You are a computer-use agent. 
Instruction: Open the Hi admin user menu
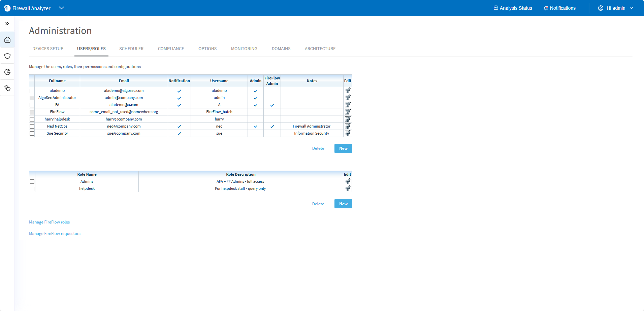pyautogui.click(x=615, y=8)
